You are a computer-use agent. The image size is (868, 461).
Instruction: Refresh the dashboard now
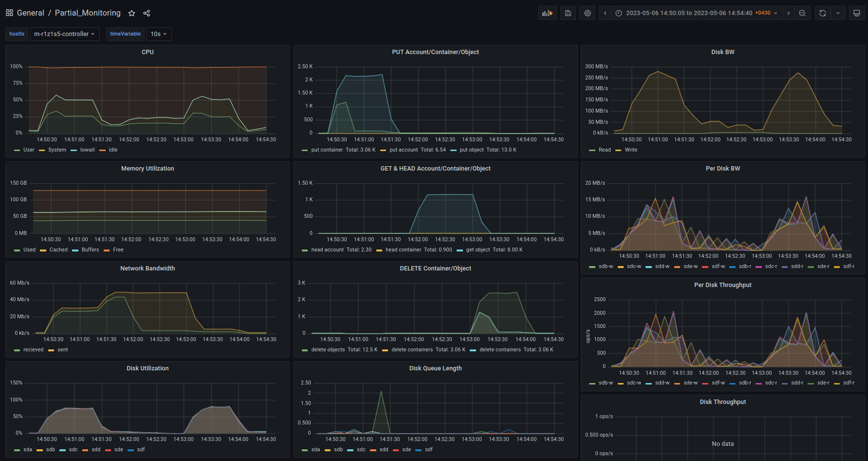click(x=822, y=13)
